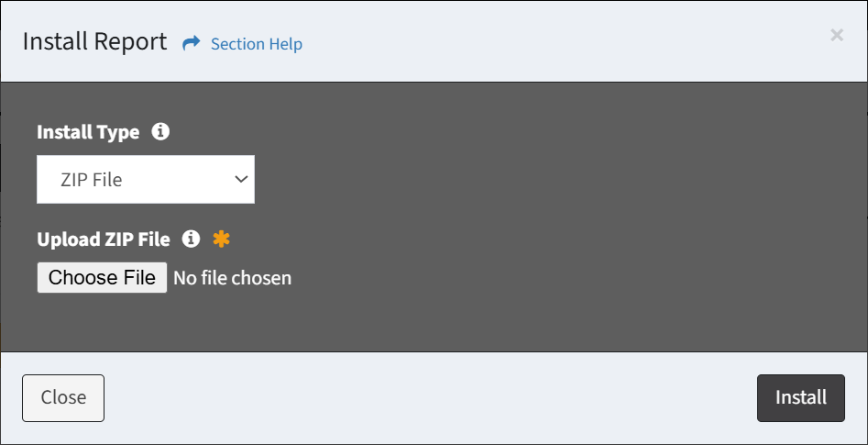Image resolution: width=868 pixels, height=445 pixels.
Task: Click empty dark gray area of the dialog body
Action: click(554, 222)
